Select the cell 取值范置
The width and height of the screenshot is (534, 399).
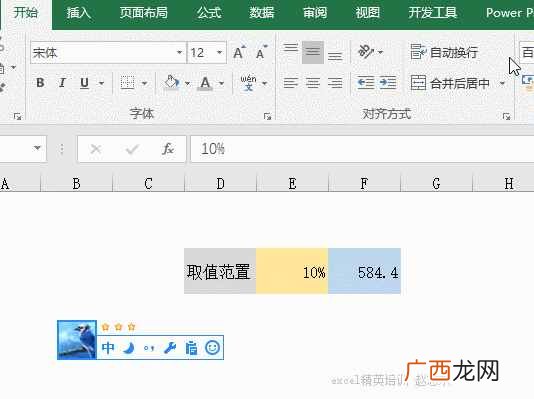(220, 271)
